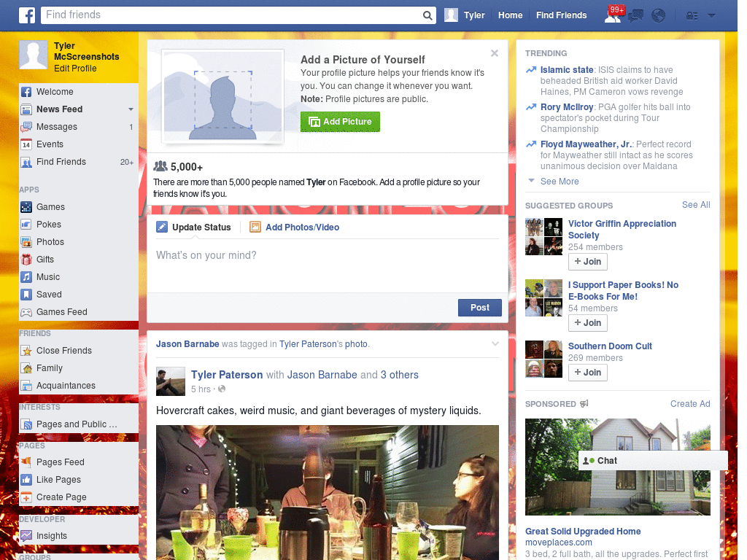The width and height of the screenshot is (747, 560).
Task: Click the Great Solid Upgraded Home ad title
Action: 583,532
